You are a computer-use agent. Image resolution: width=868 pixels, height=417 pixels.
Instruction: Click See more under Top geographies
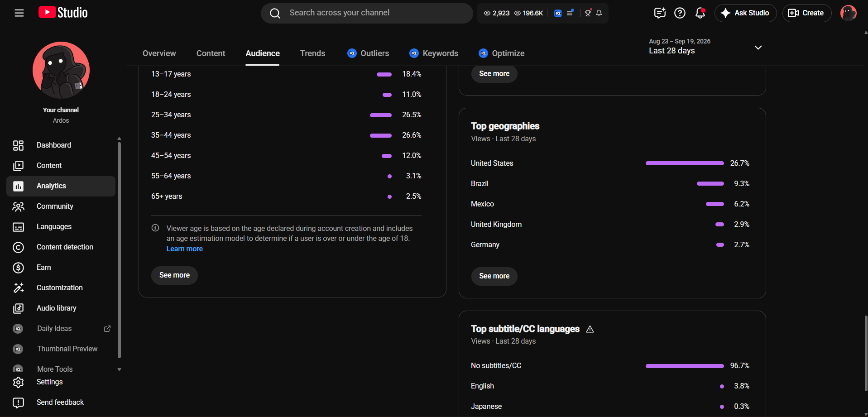point(494,276)
